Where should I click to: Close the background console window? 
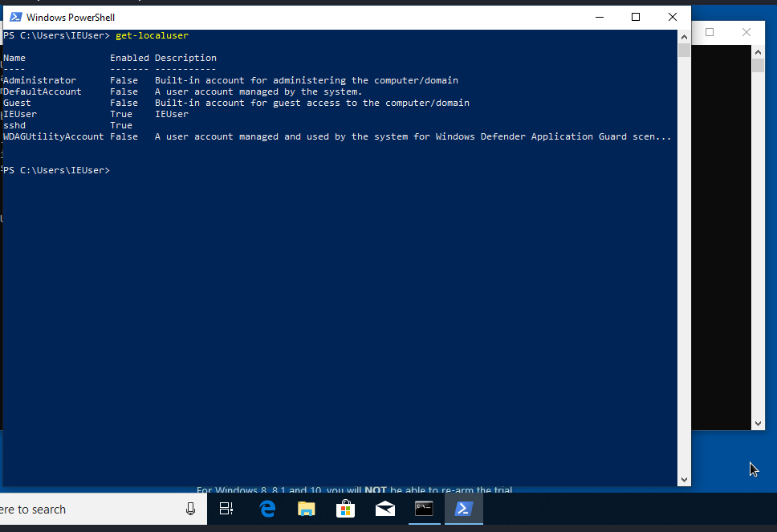[x=746, y=32]
